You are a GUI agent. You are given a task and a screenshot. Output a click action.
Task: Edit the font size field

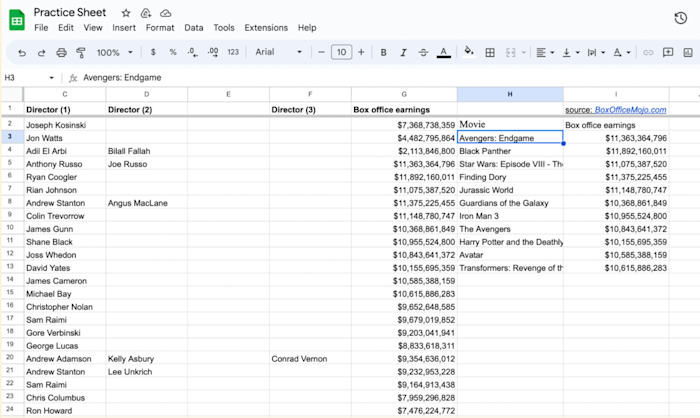click(x=342, y=52)
